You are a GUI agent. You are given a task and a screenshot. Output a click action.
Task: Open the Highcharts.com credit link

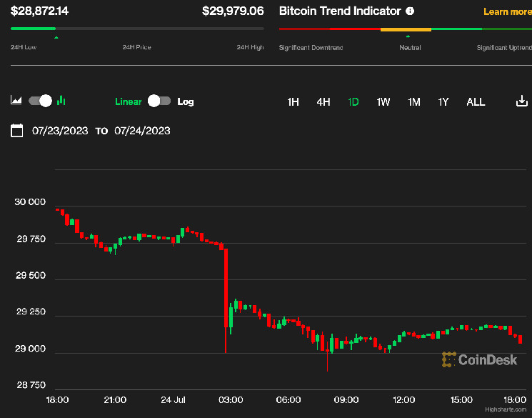click(x=506, y=409)
